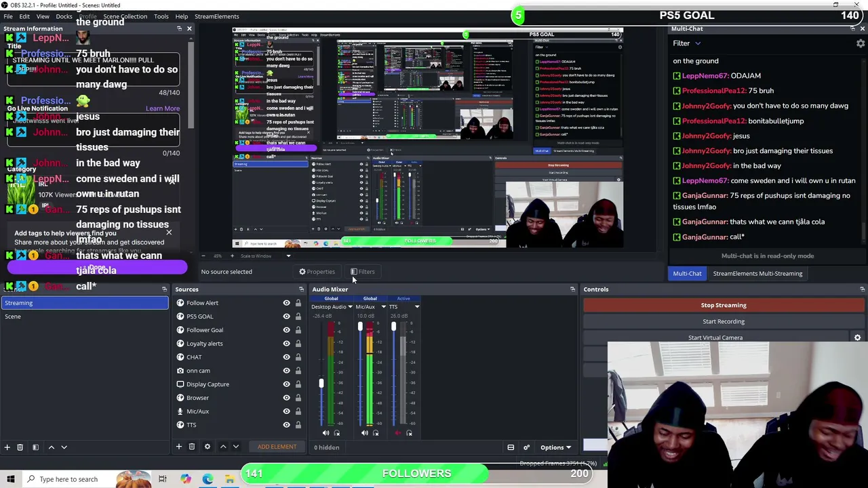Expand audio mixer Options dropdown

click(555, 447)
